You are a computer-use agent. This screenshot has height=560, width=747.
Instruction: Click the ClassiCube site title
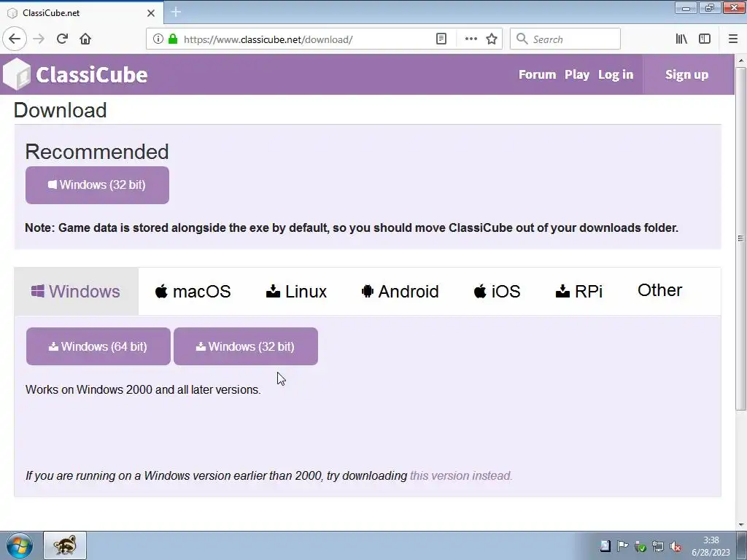(x=91, y=75)
